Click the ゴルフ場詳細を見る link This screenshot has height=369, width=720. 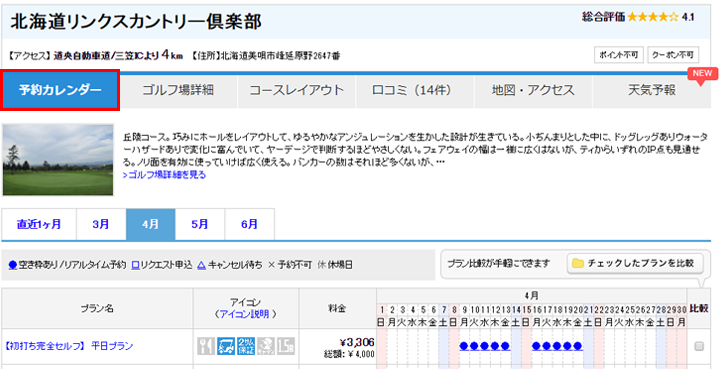tap(164, 175)
